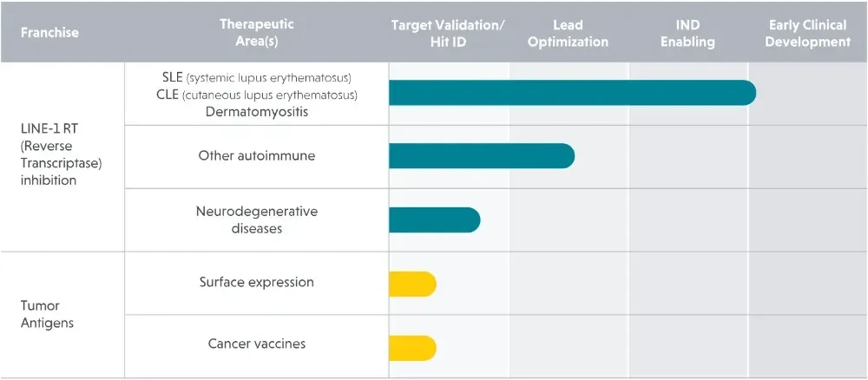Click the longest teal progress bar
The width and height of the screenshot is (868, 380).
click(572, 93)
